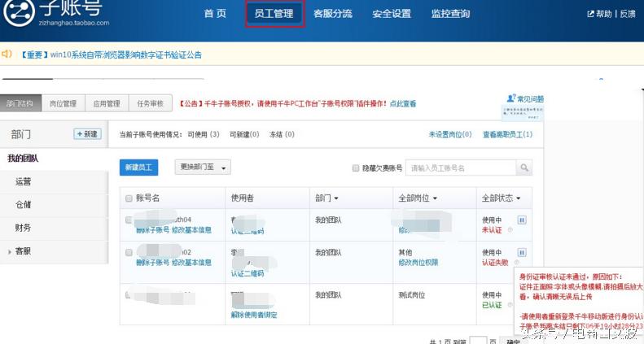This screenshot has height=344, width=644.
Task: Select 运营 department
Action: click(23, 181)
